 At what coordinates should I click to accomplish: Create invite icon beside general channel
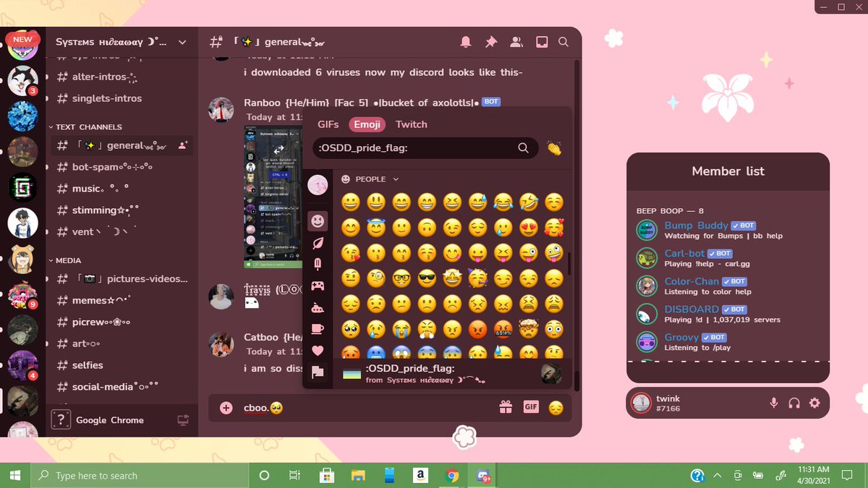[184, 145]
